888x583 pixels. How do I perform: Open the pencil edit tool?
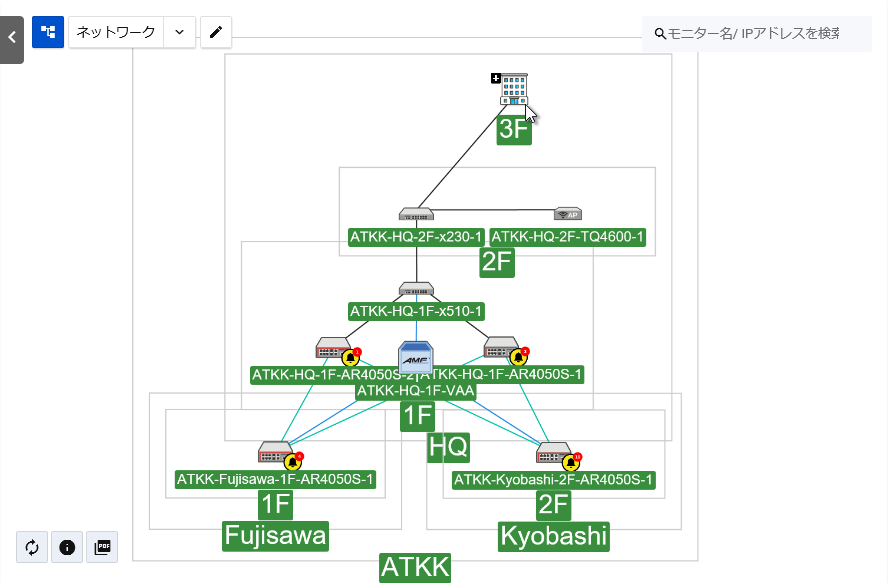coord(215,32)
